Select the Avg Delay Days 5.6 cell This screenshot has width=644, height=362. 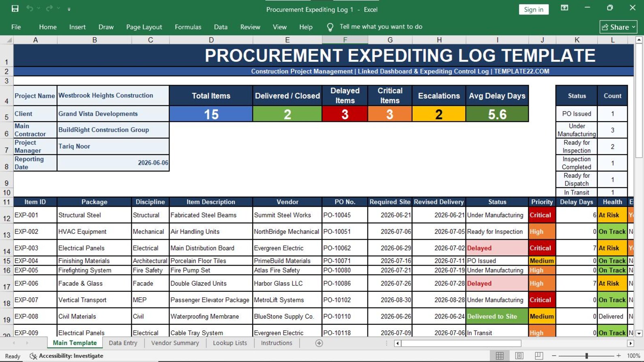(x=497, y=114)
